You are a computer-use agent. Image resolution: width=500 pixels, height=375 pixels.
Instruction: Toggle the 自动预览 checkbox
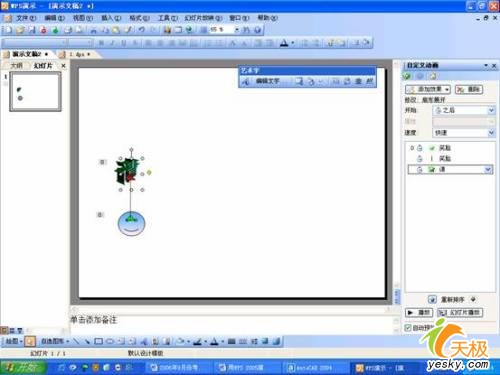(x=408, y=328)
